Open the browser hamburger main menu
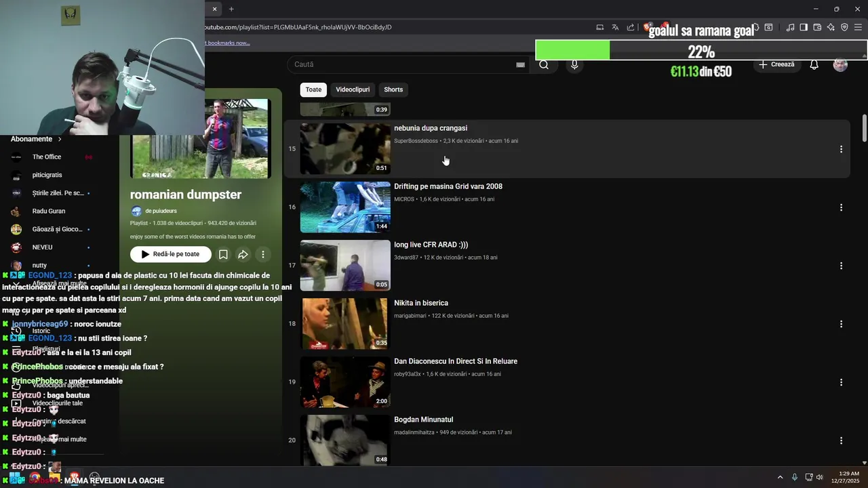The height and width of the screenshot is (488, 868). pyautogui.click(x=858, y=27)
